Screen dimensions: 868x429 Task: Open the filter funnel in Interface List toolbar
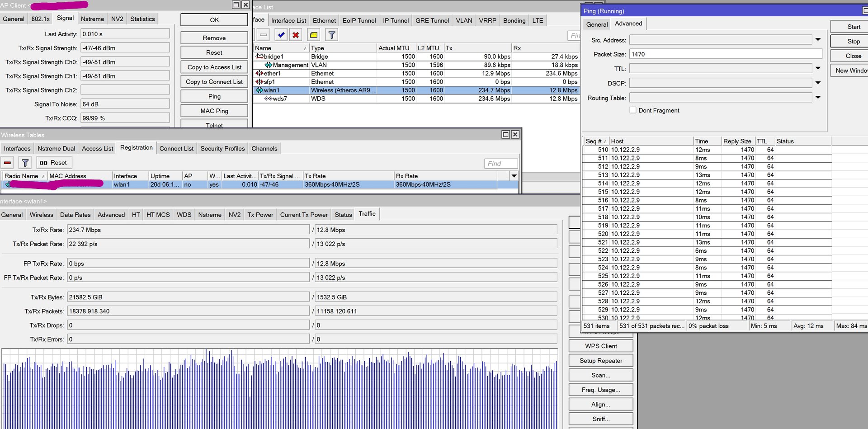331,35
